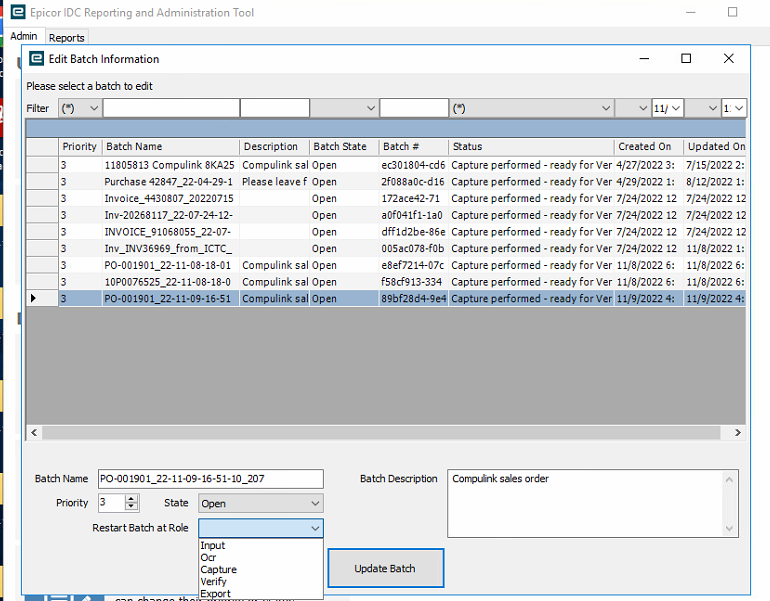Click the Batch Name filter field
The height and width of the screenshot is (601, 770).
171,108
